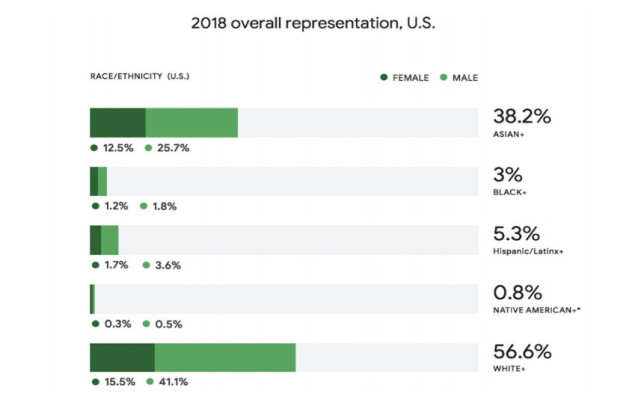The width and height of the screenshot is (641, 415).
Task: Click the RACE/ETHNICITY (U.S.) heading
Action: click(141, 77)
